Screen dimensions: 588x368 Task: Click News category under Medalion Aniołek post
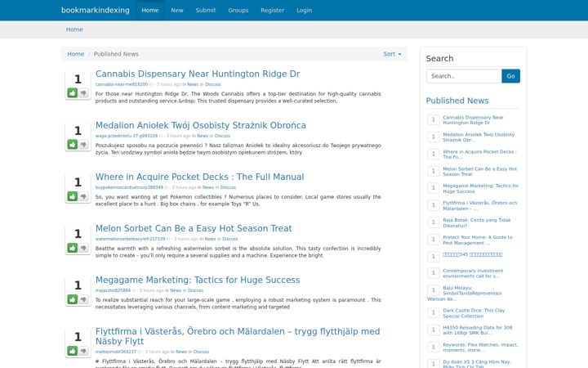[203, 136]
